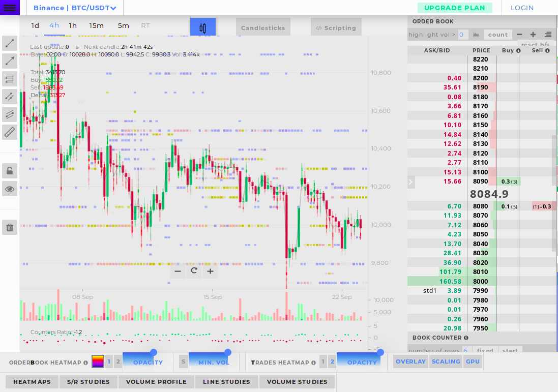Select the line with nodes tool
The width and height of the screenshot is (558, 392).
10,97
